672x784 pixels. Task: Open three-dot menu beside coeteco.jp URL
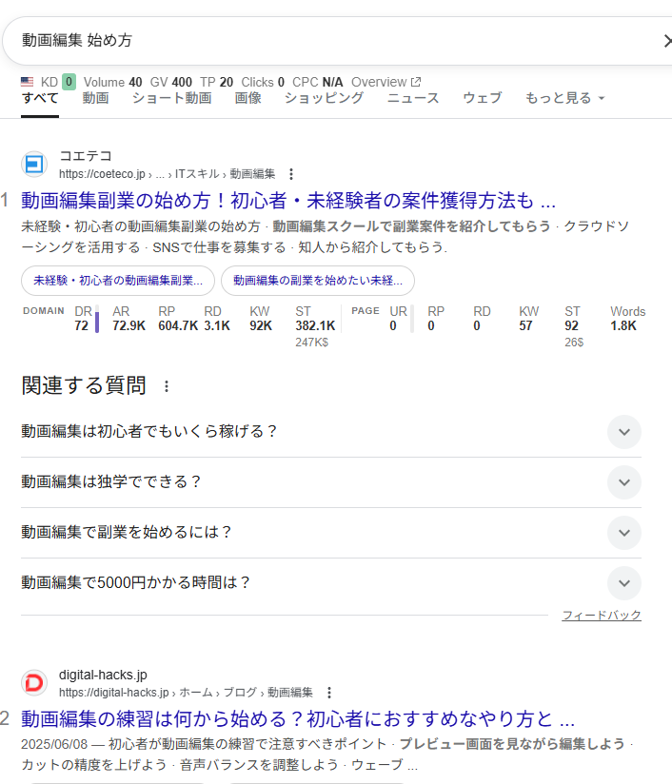(x=291, y=174)
